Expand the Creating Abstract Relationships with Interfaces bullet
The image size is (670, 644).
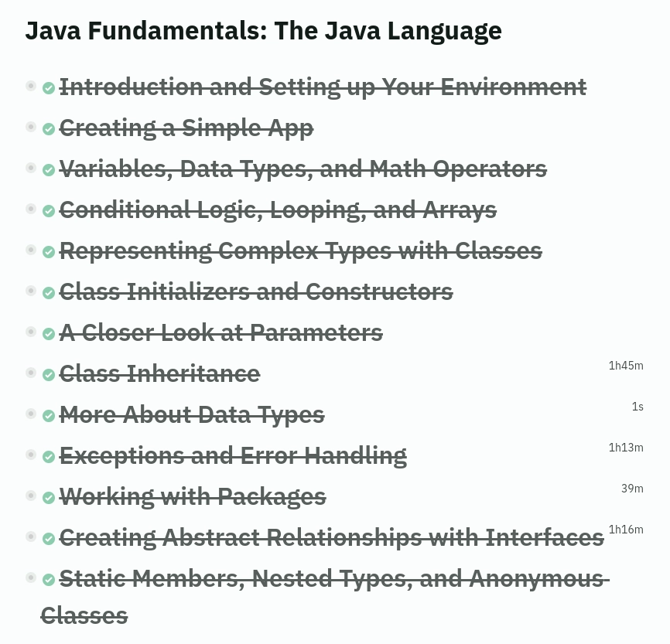[31, 537]
